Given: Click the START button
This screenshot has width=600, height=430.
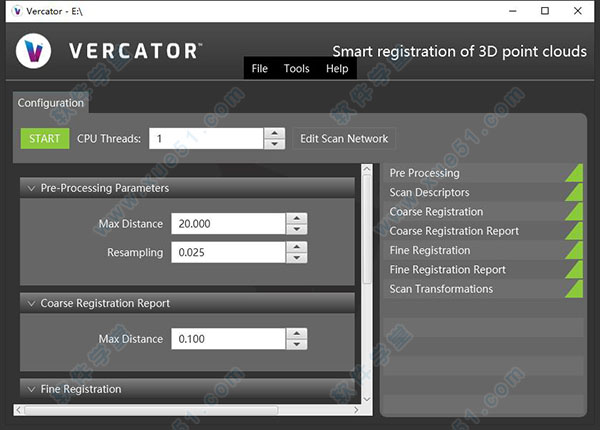Looking at the screenshot, I should click(x=44, y=139).
